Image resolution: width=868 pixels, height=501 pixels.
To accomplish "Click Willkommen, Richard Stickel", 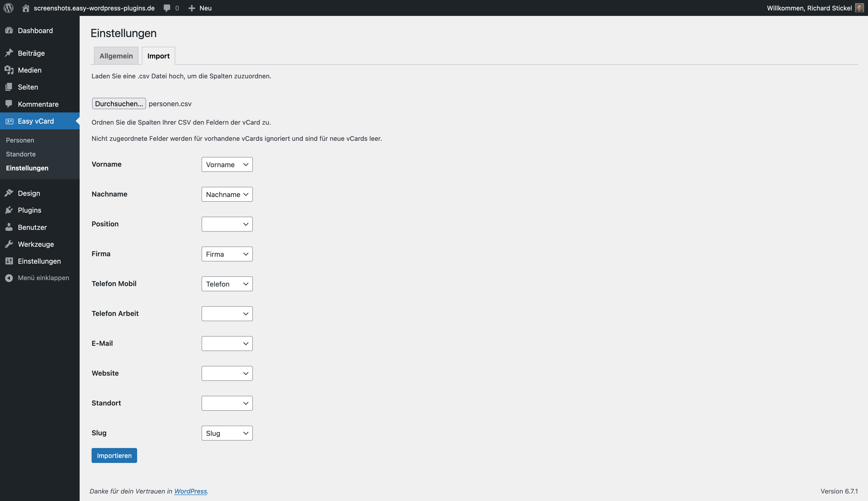I will (809, 8).
